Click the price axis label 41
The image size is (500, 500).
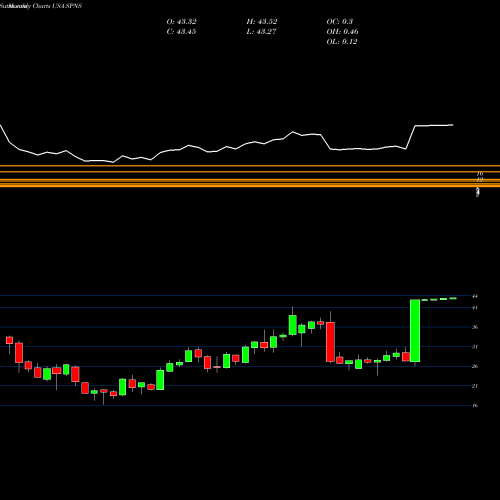coord(475,308)
